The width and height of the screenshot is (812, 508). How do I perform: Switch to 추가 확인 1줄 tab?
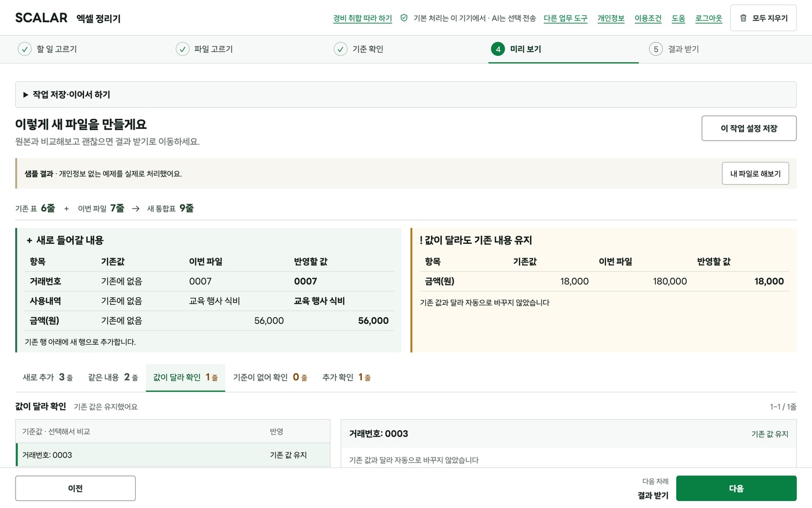346,377
